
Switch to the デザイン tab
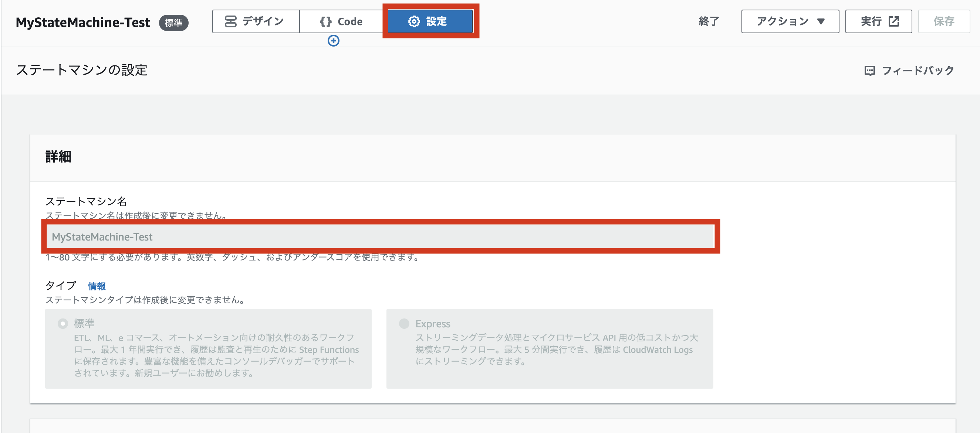[x=256, y=21]
